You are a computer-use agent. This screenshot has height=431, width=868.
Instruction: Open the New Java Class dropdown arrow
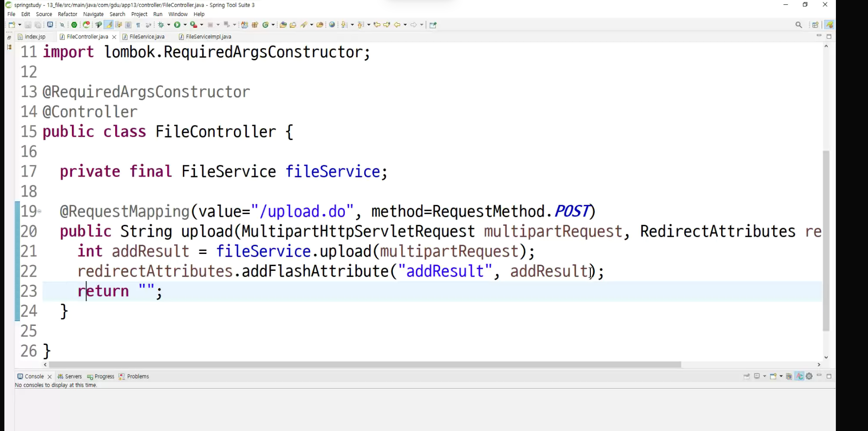tap(273, 25)
